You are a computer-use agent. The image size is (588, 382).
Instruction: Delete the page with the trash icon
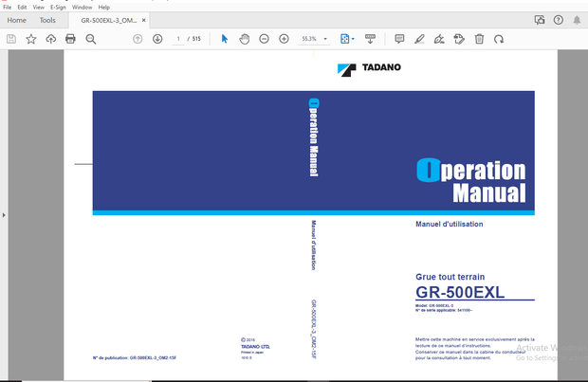pyautogui.click(x=479, y=39)
